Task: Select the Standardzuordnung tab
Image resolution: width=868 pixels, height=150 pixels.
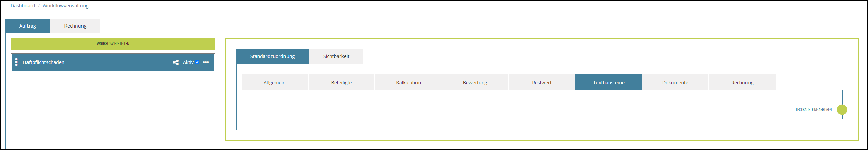Action: 272,56
